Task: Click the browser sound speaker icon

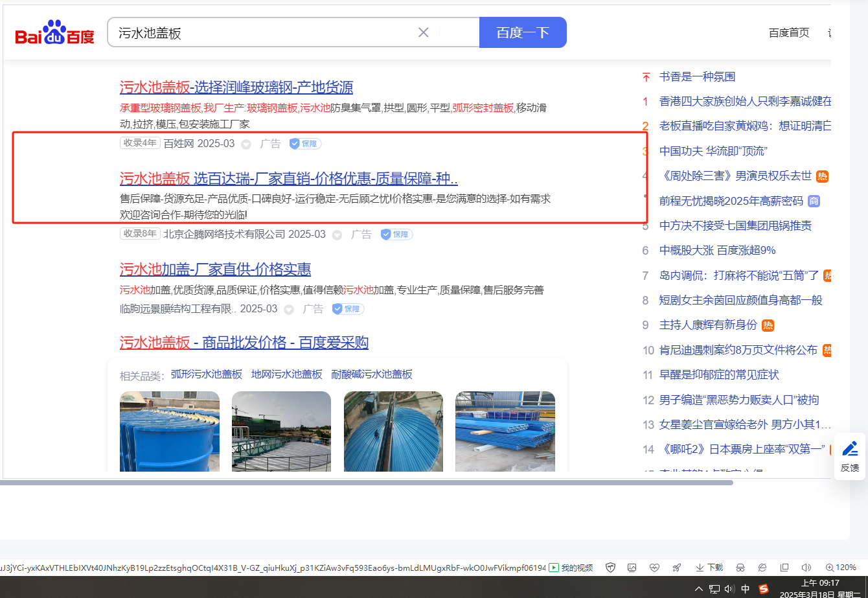Action: 806,568
